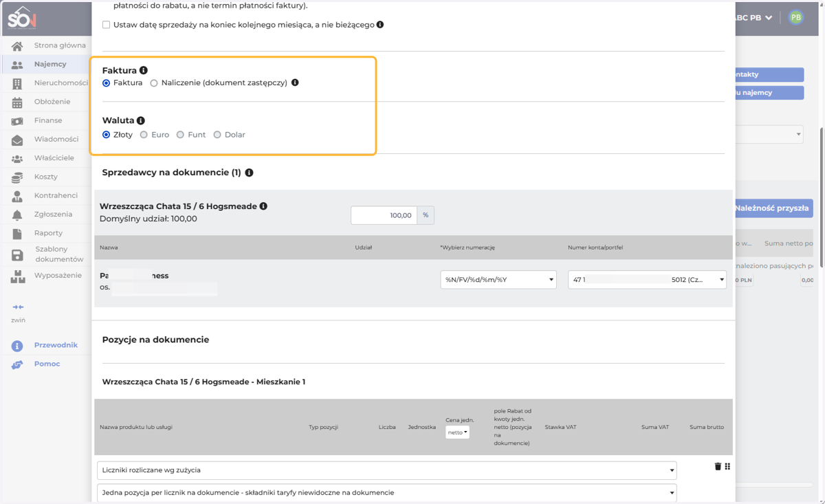Screen dimensions: 825x504
Task: Open the netto price type dropdown
Action: (457, 432)
